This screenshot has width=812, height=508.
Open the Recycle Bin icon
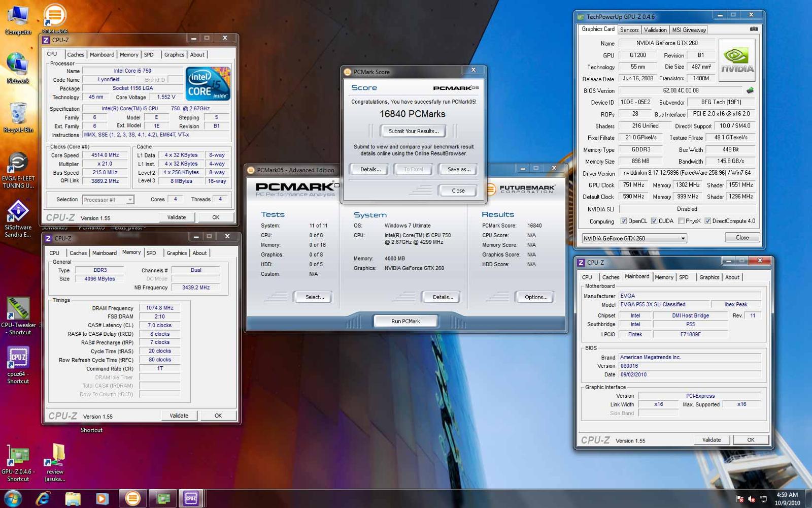[x=18, y=117]
